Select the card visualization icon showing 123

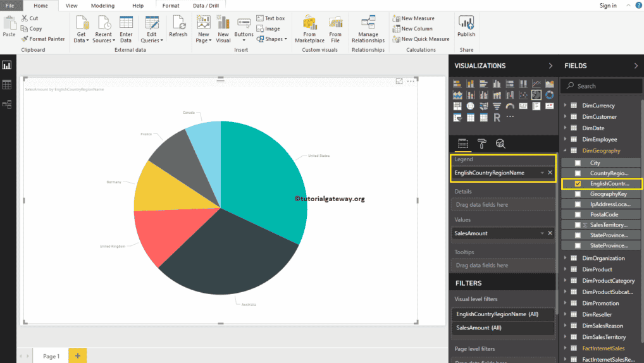(x=523, y=106)
